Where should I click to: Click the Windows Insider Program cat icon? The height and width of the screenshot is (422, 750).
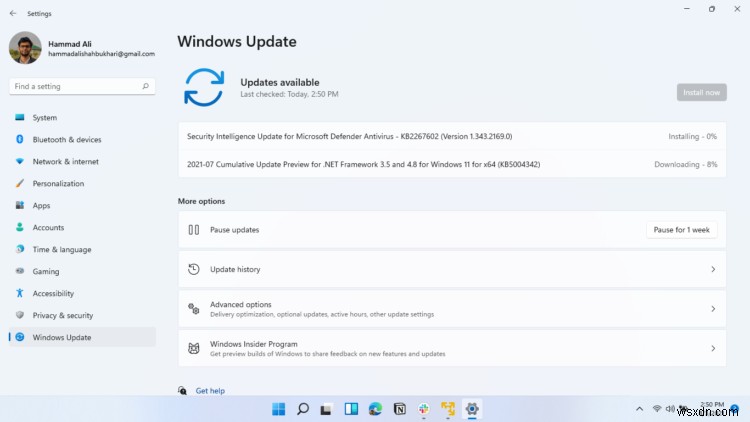click(x=194, y=348)
